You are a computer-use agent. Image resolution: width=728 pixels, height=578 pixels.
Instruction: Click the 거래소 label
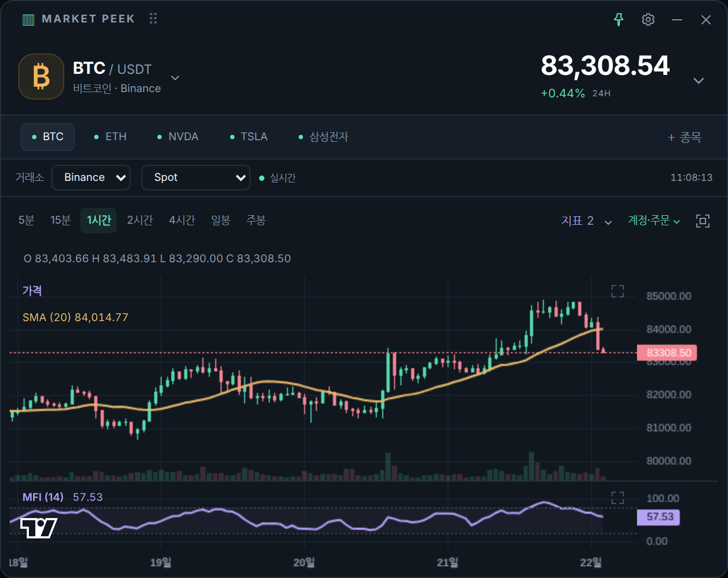tap(29, 178)
